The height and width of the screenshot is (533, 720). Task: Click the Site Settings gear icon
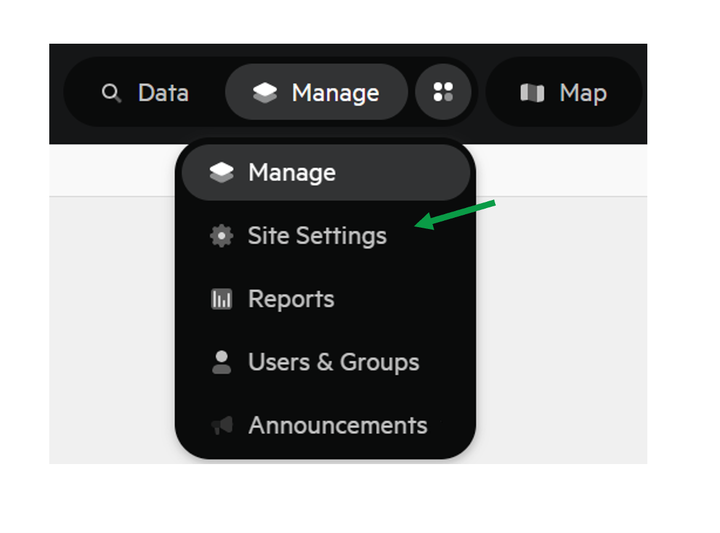point(221,236)
